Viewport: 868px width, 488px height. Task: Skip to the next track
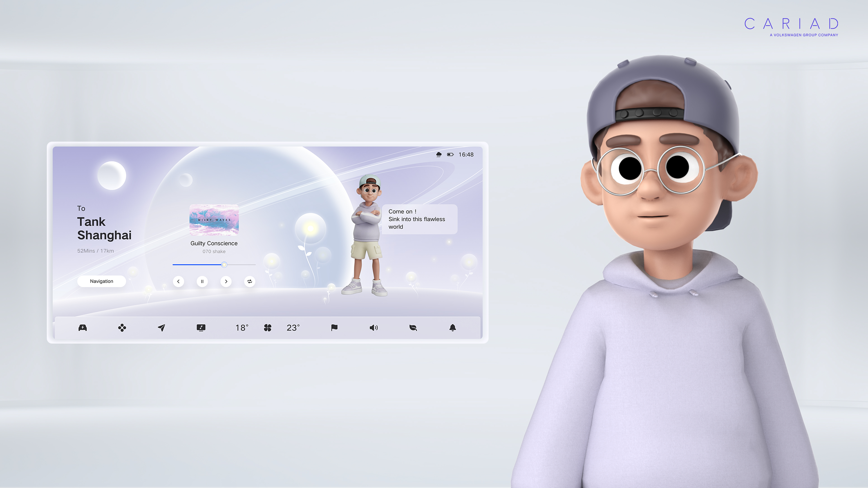226,282
